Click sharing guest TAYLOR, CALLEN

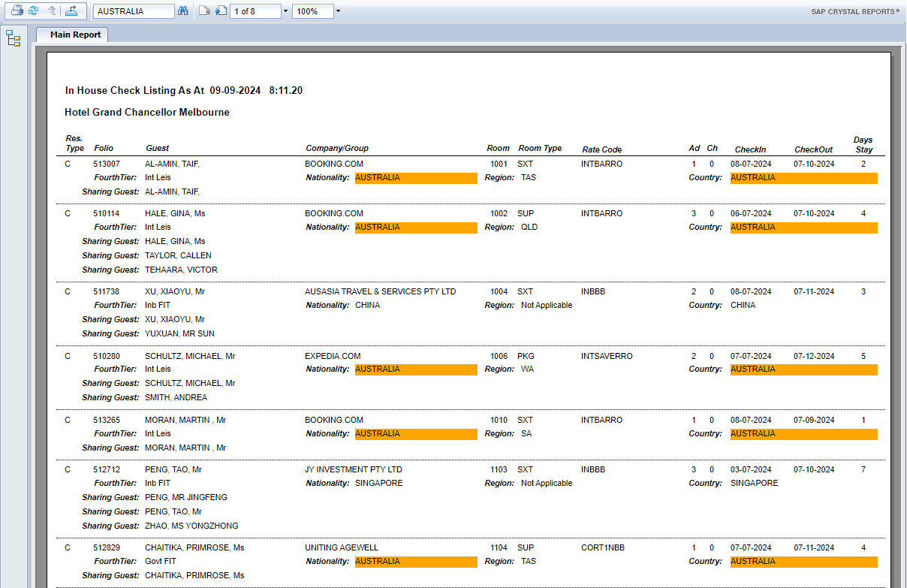[178, 255]
